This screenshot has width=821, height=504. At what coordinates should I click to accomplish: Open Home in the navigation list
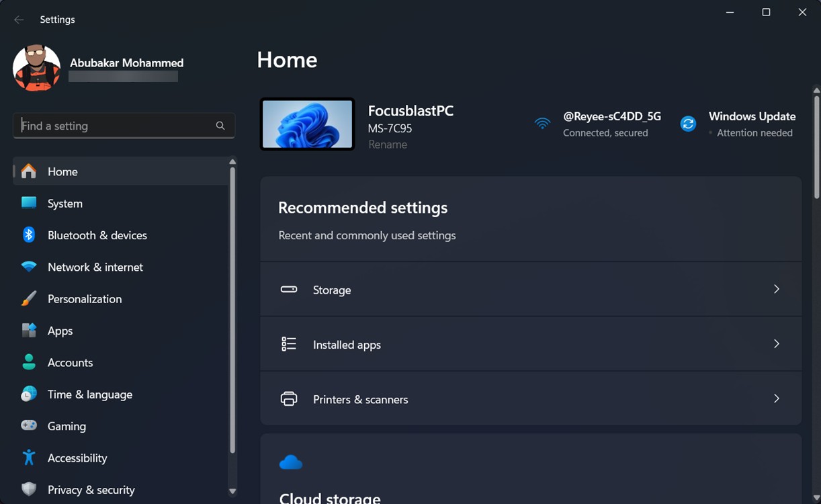click(x=120, y=171)
